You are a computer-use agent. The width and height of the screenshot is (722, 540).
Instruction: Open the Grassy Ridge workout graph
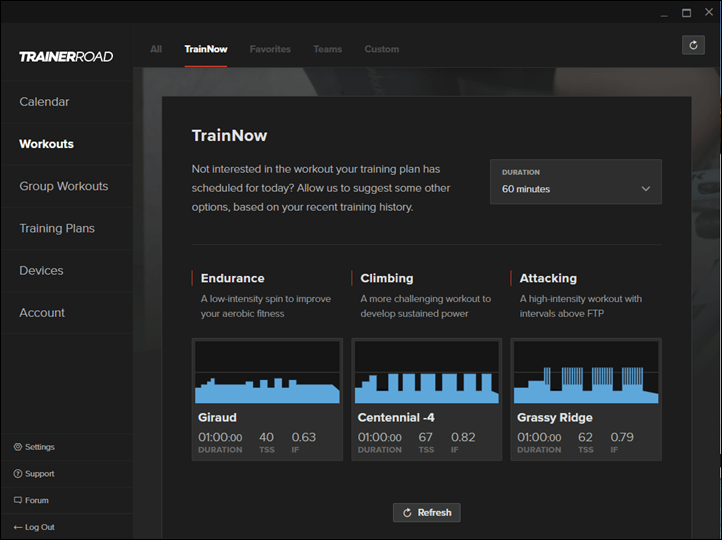click(x=586, y=372)
